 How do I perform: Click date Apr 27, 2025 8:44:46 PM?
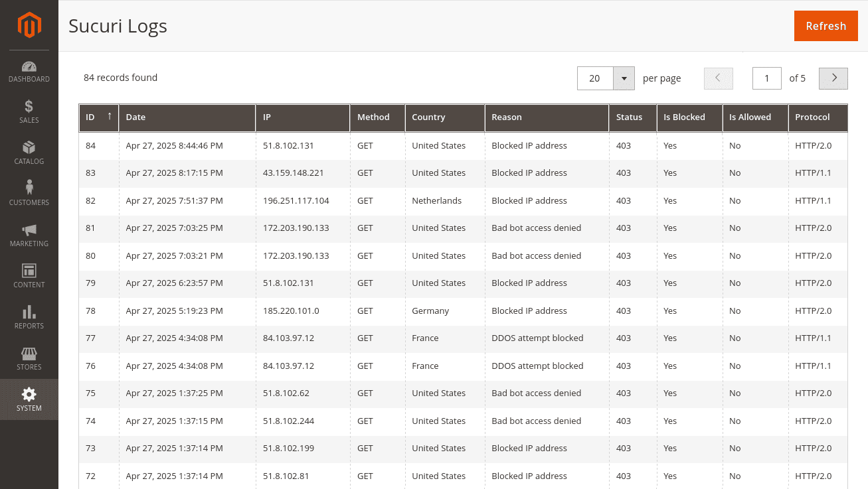174,145
